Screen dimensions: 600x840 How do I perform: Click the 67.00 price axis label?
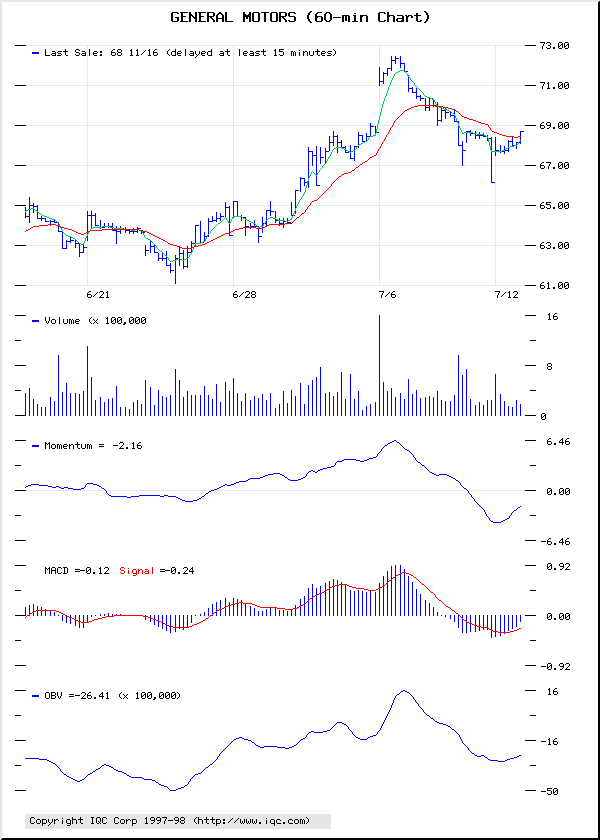click(x=554, y=166)
